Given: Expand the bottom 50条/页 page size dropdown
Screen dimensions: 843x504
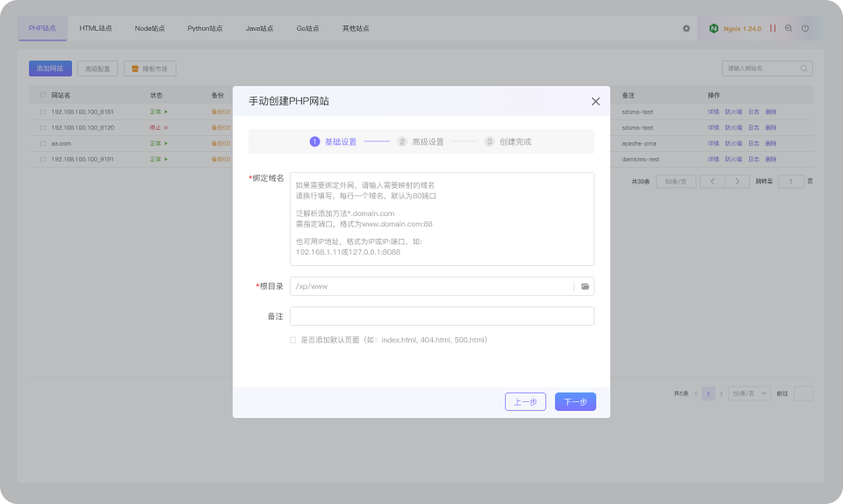Looking at the screenshot, I should pos(750,393).
